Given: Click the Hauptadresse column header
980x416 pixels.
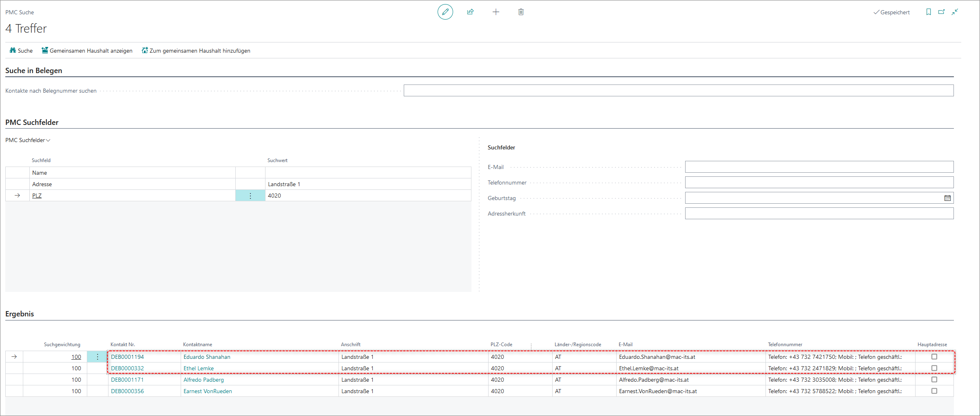Looking at the screenshot, I should pos(932,345).
